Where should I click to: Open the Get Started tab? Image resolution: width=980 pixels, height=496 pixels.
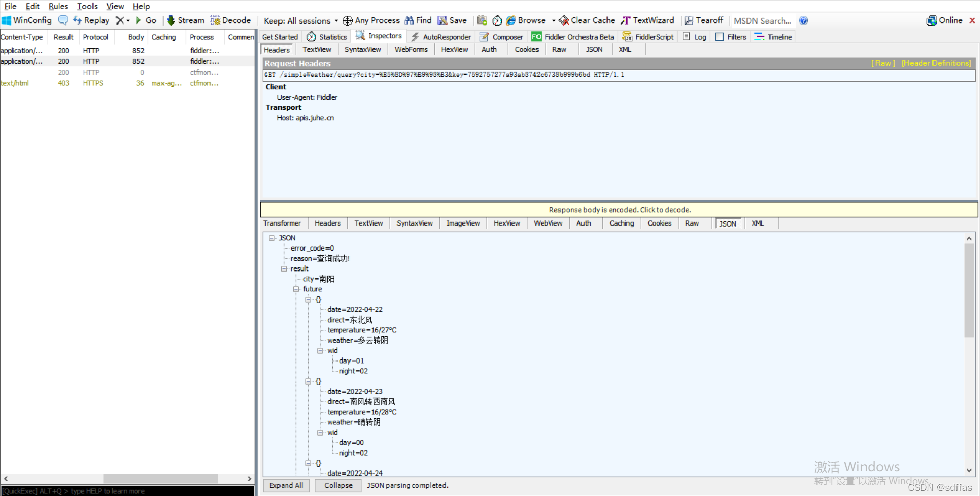[x=279, y=37]
